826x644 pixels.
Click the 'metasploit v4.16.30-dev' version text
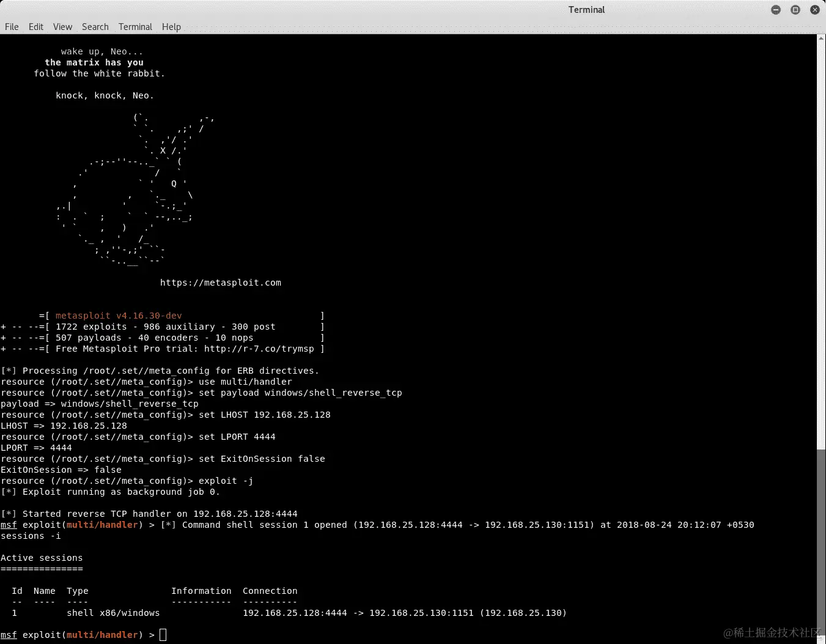119,316
